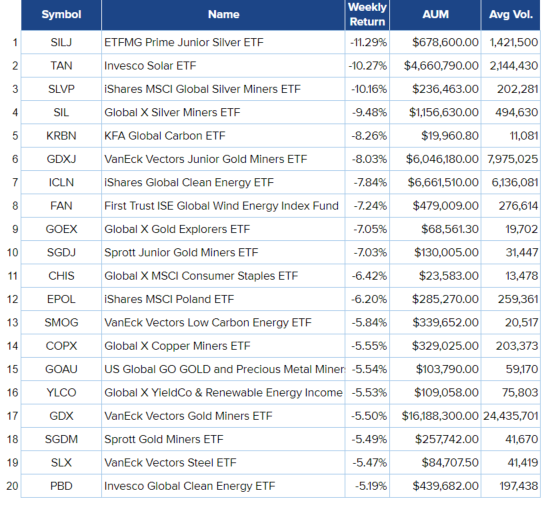Viewport: 546px width, 505px height.
Task: Select the KRBN symbol cell
Action: click(x=61, y=135)
